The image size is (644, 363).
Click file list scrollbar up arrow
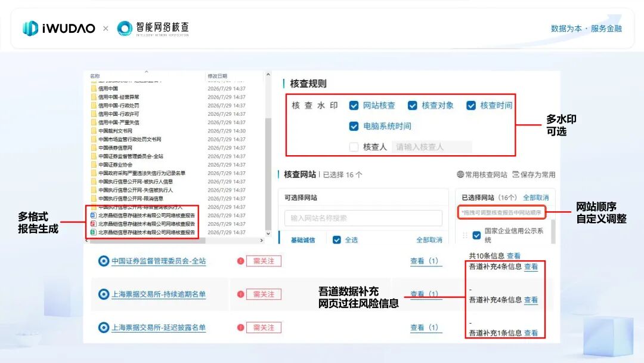coord(268,75)
